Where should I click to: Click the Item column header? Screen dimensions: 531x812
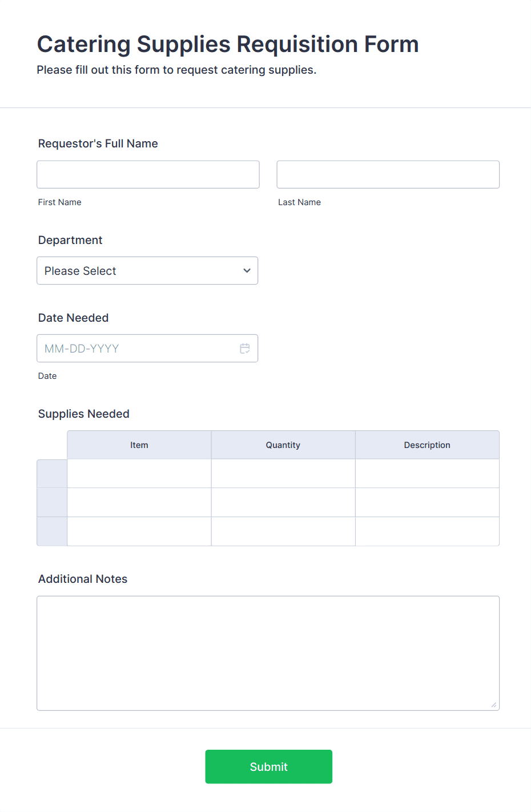coord(139,445)
